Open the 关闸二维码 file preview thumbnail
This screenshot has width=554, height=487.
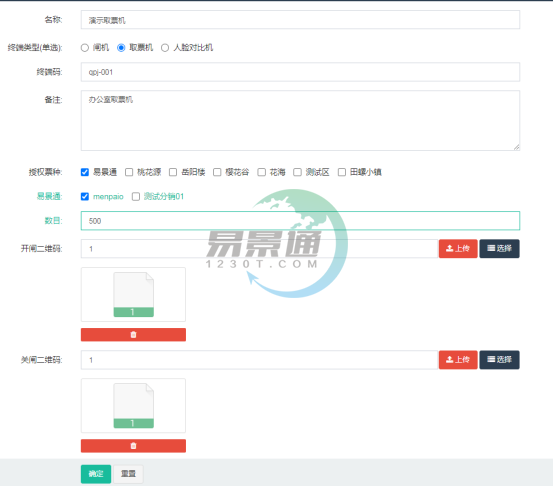[133, 406]
